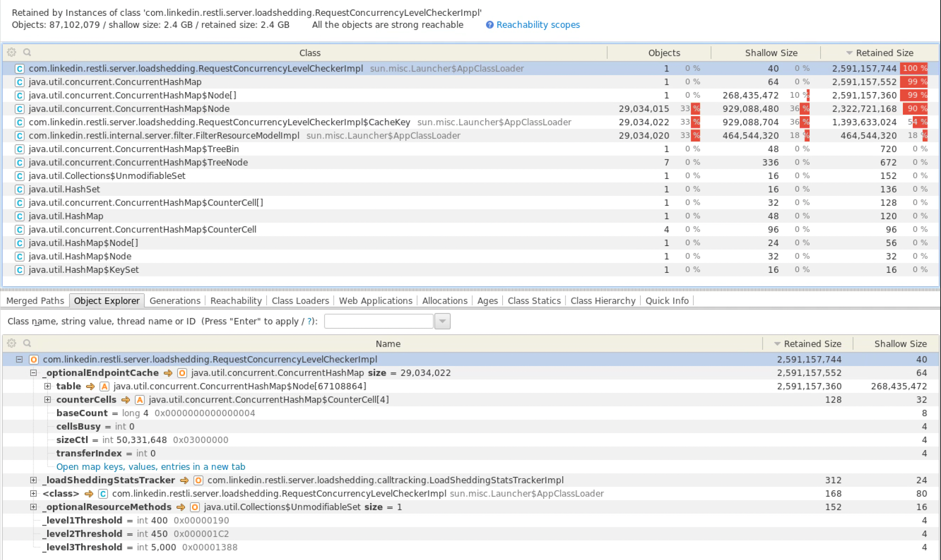Viewport: 941px width, 560px height.
Task: Click the search icon in the class table header
Action: pyautogui.click(x=27, y=52)
